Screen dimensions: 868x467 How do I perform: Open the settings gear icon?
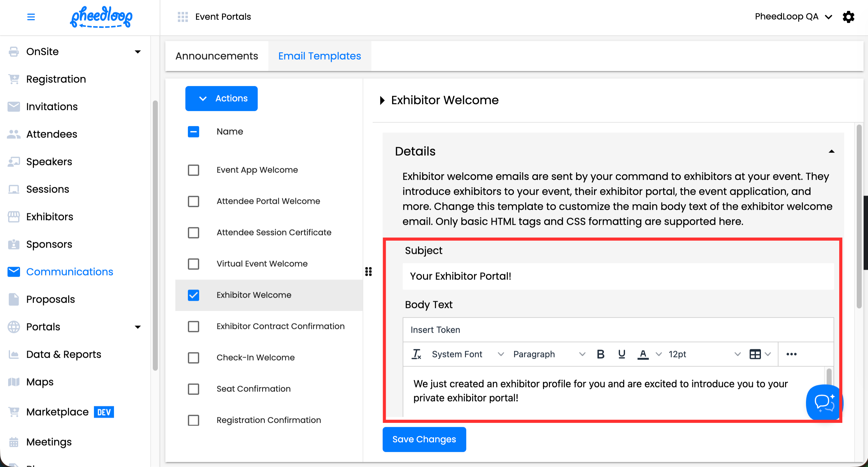point(848,17)
